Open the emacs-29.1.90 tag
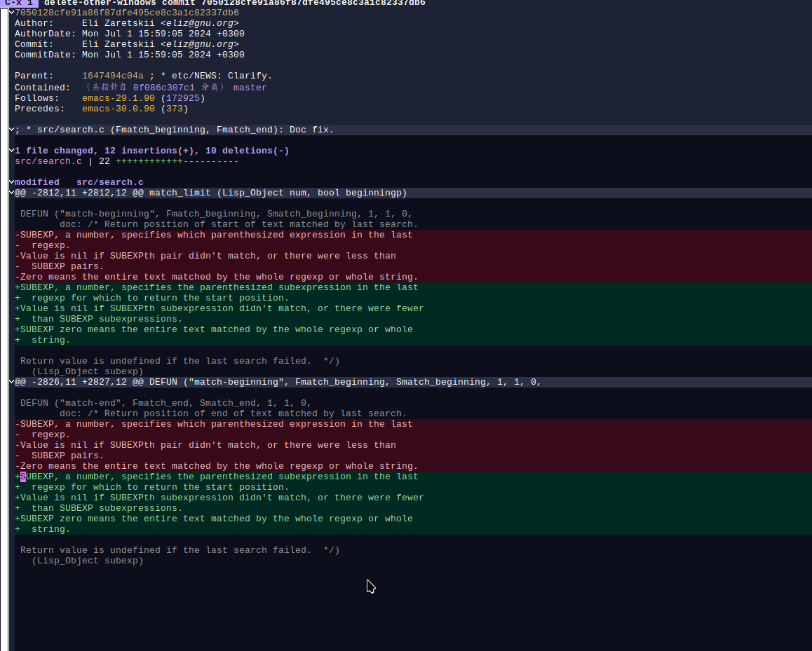The image size is (812, 651). click(x=118, y=98)
